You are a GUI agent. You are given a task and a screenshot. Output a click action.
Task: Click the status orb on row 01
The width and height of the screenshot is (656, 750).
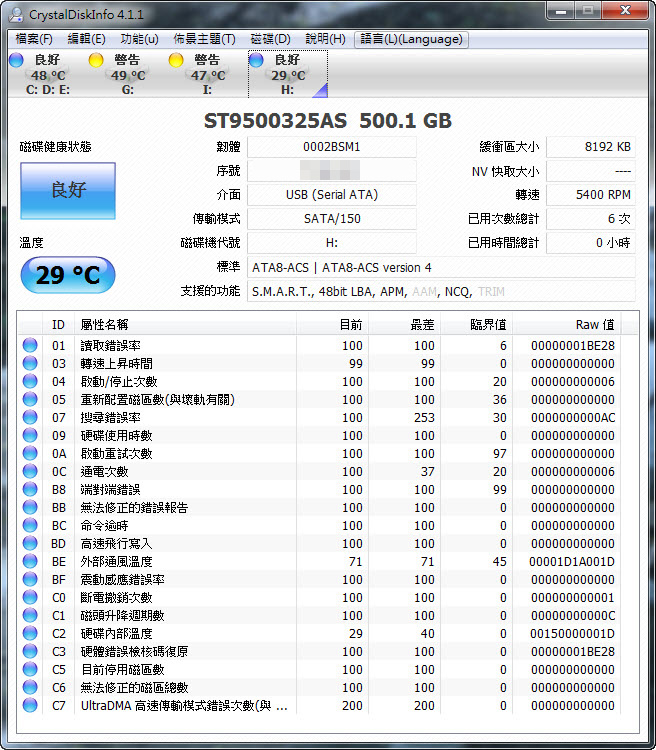[x=30, y=345]
